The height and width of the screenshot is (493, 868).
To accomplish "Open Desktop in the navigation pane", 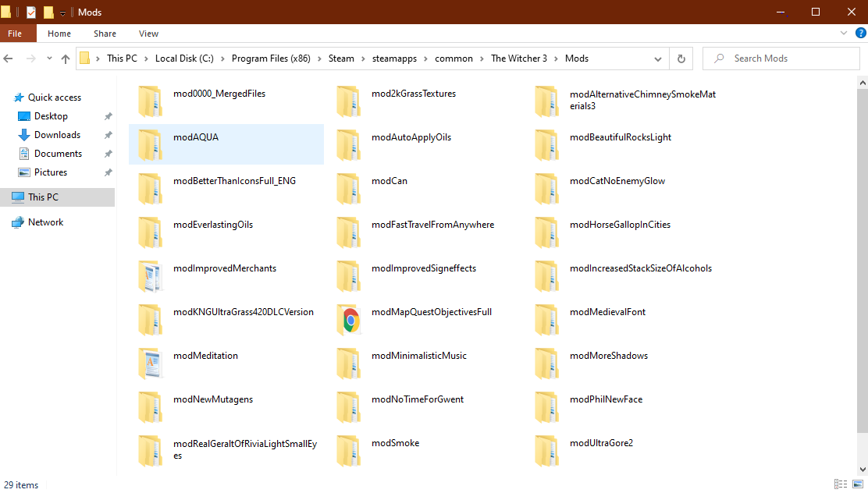I will click(51, 116).
